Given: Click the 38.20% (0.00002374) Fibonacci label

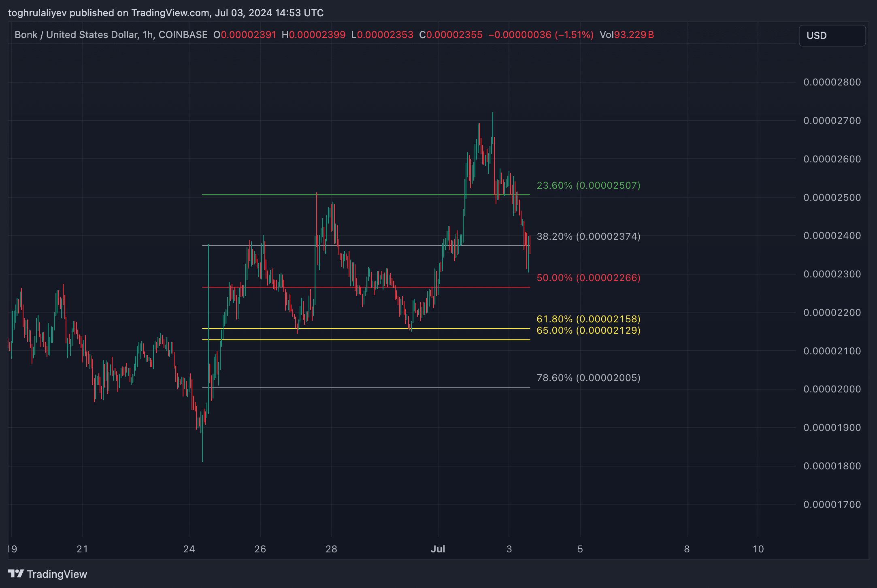Looking at the screenshot, I should click(588, 236).
